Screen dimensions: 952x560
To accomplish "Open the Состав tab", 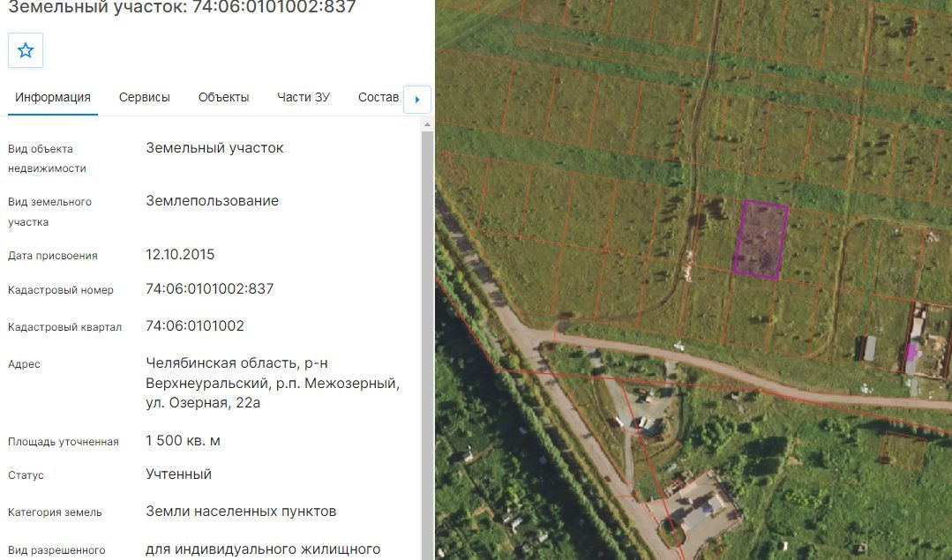I will [379, 97].
